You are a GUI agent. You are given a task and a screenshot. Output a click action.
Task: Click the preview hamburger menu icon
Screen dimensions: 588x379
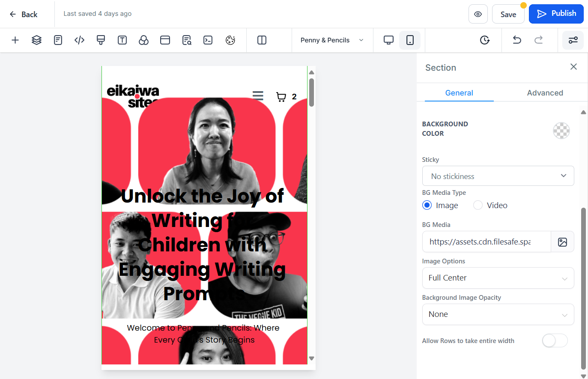click(x=258, y=95)
